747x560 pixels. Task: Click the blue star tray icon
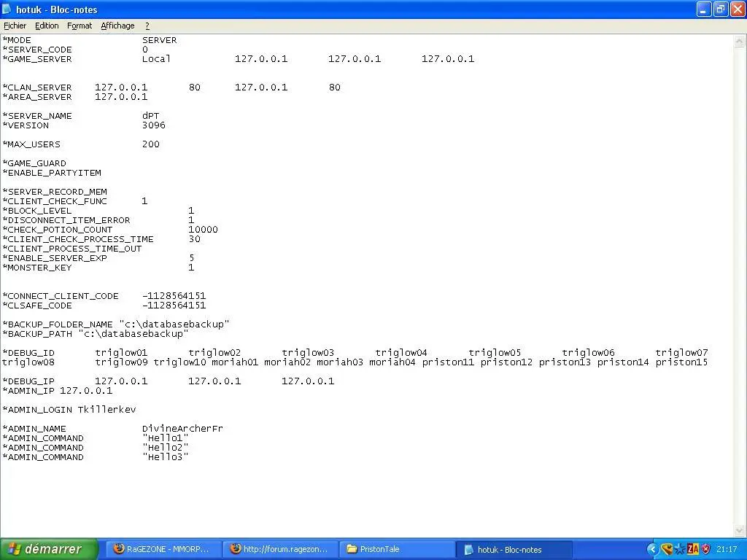681,549
